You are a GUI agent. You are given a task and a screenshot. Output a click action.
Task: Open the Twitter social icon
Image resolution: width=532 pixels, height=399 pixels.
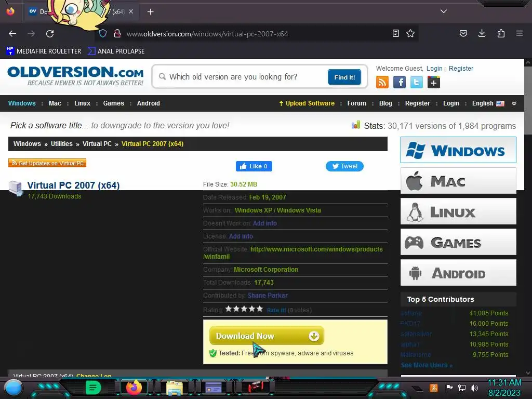tap(417, 82)
